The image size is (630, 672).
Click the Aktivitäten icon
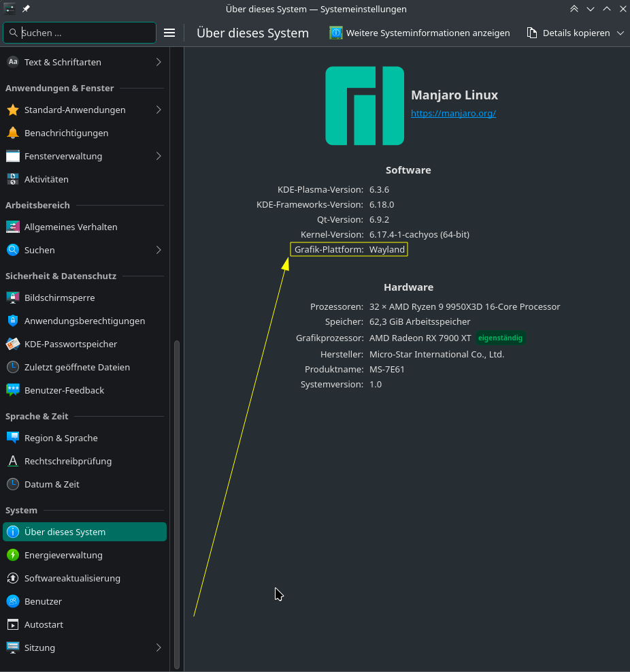click(13, 179)
